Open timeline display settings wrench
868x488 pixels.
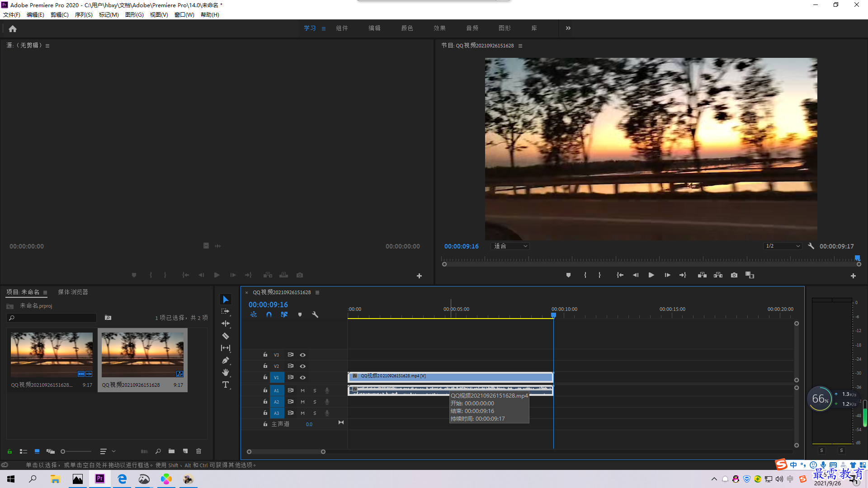point(315,314)
